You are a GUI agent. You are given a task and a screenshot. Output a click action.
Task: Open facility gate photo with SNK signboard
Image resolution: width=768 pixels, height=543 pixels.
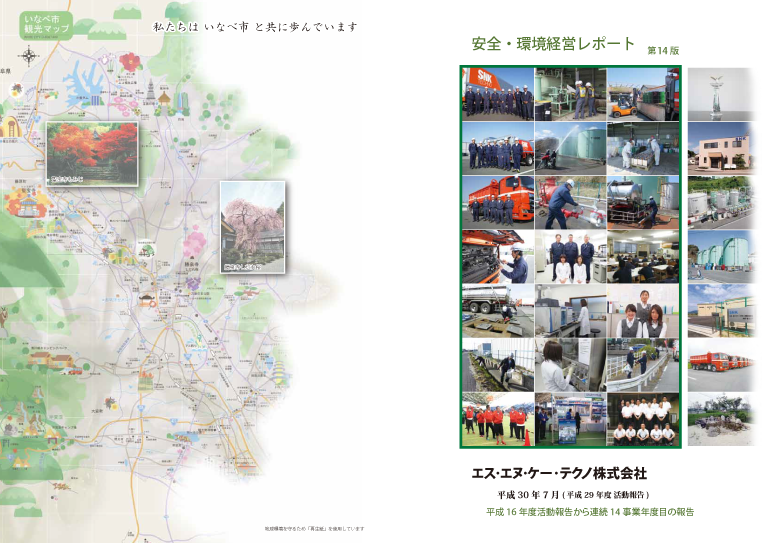coord(721,311)
